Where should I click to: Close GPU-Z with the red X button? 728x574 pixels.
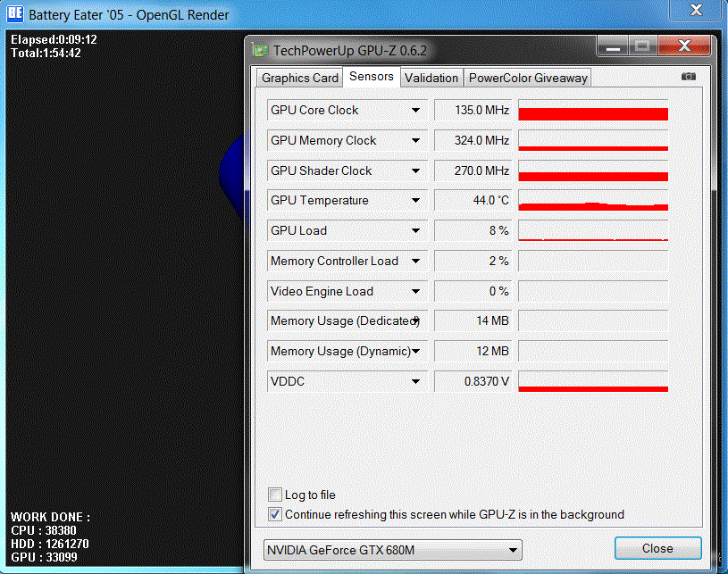pyautogui.click(x=684, y=46)
